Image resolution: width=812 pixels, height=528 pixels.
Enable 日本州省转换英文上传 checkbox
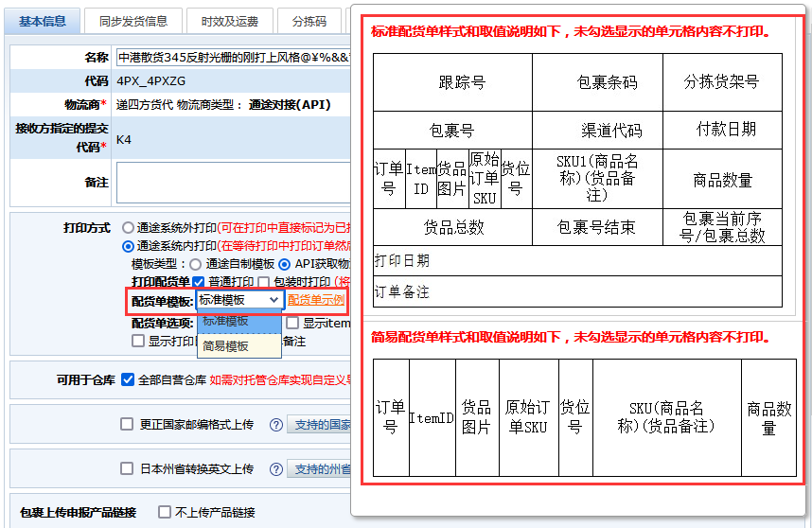[127, 469]
